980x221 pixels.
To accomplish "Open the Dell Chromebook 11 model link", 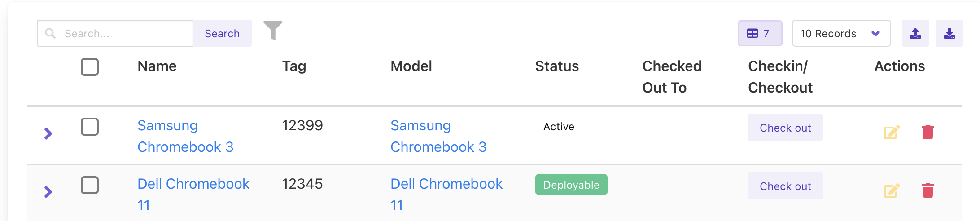I will (446, 184).
